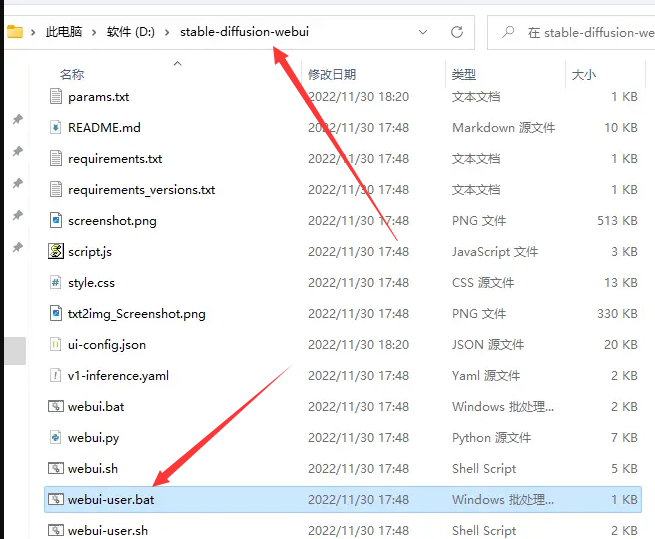Click the first pin icon in sidebar
Screen dimensions: 655x539
[17, 120]
